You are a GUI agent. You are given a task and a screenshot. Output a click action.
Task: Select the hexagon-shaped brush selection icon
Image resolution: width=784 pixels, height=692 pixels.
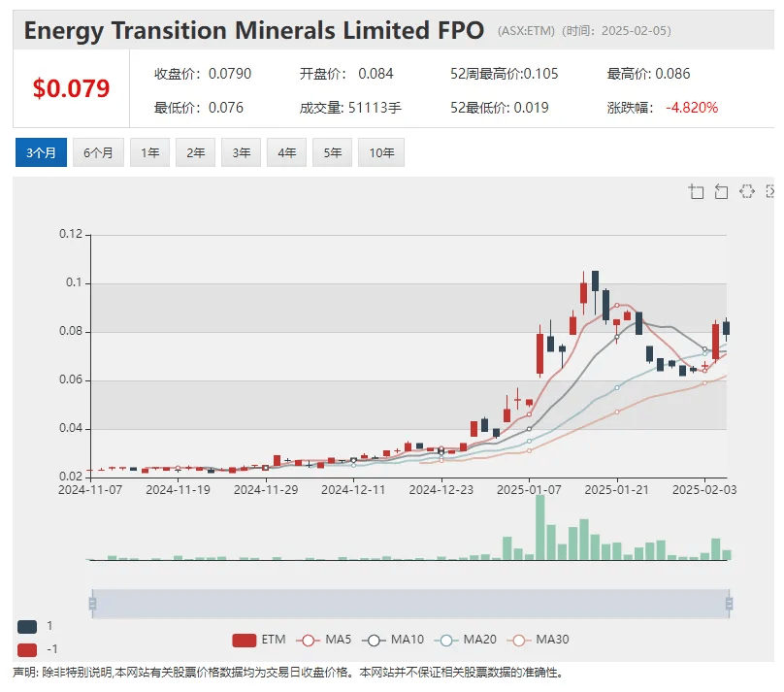(747, 191)
